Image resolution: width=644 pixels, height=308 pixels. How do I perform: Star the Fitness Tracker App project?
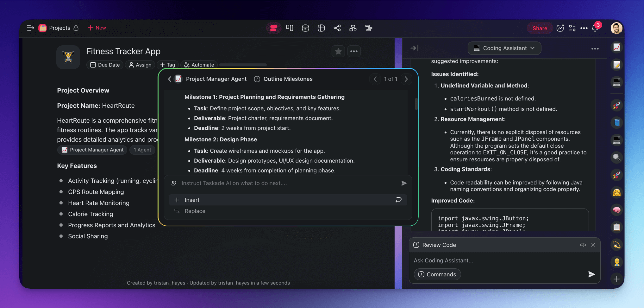pos(338,51)
